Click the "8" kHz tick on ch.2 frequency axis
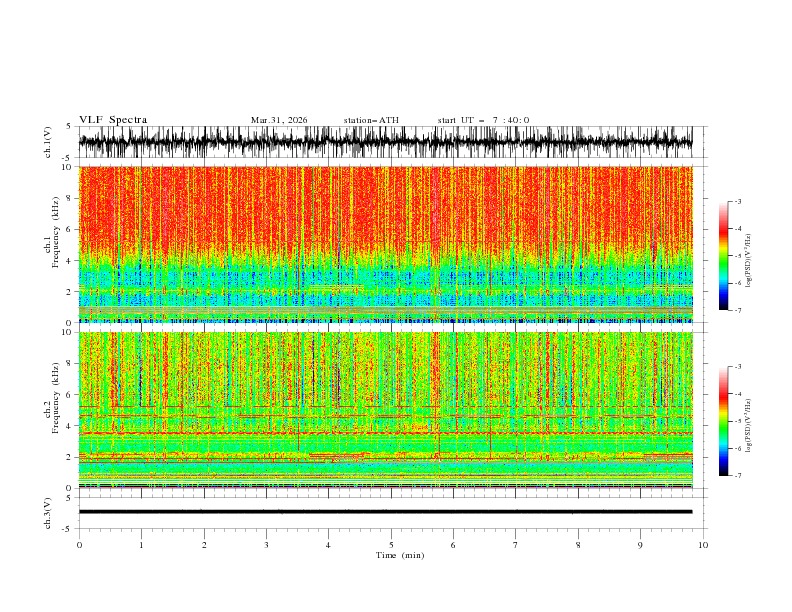Image resolution: width=792 pixels, height=612 pixels. pos(71,364)
